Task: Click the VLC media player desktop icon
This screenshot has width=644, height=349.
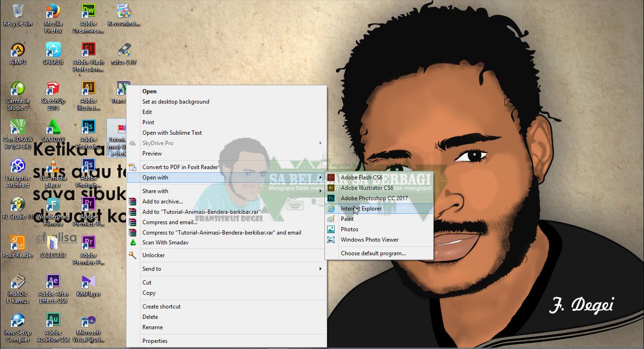Action: (53, 173)
